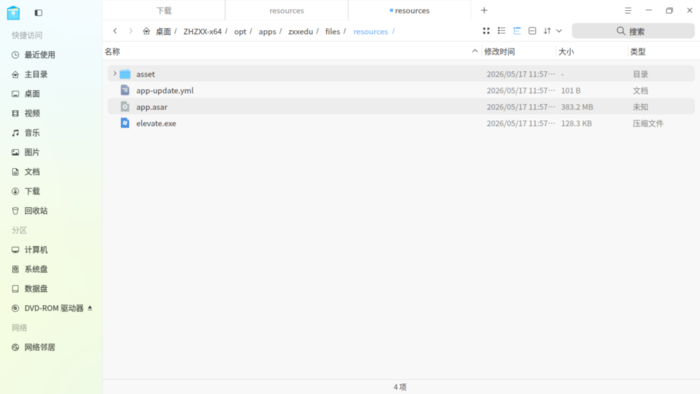The height and width of the screenshot is (394, 700).
Task: Click the file manager app logo icon
Action: 13,13
